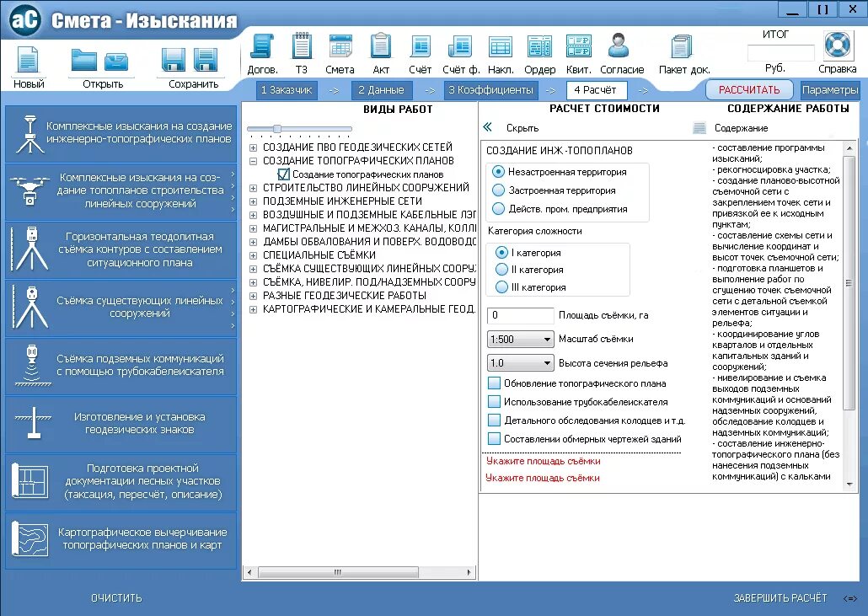Screen dimensions: 868x616
Task: Open the Счёт ф. invoice icon
Action: pos(460,46)
